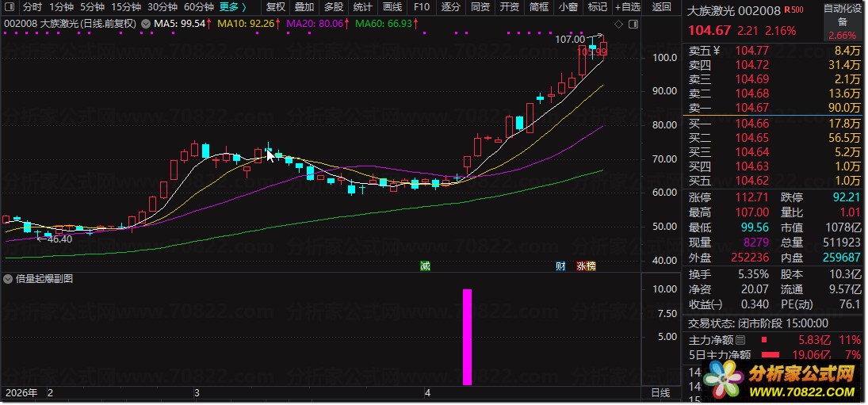The width and height of the screenshot is (868, 405).
Task: Click the green 减 marker on chart
Action: (425, 266)
